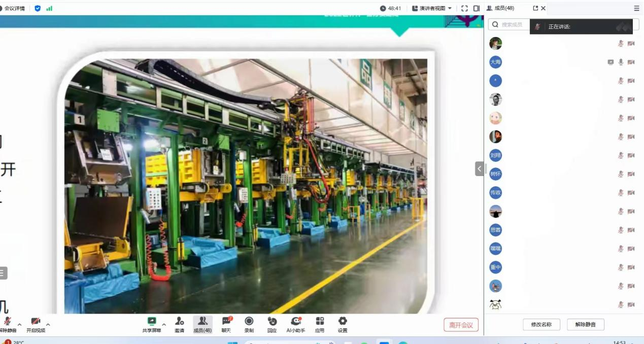Click the screen-sharing icon beside 大海
644x344 pixels.
(x=611, y=62)
